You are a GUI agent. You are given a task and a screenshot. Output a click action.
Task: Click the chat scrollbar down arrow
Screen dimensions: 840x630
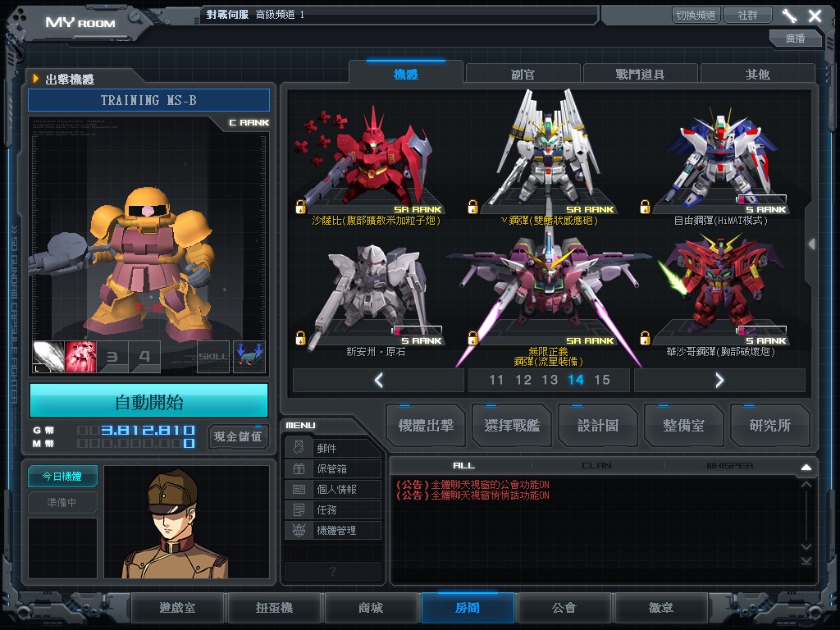pyautogui.click(x=806, y=546)
